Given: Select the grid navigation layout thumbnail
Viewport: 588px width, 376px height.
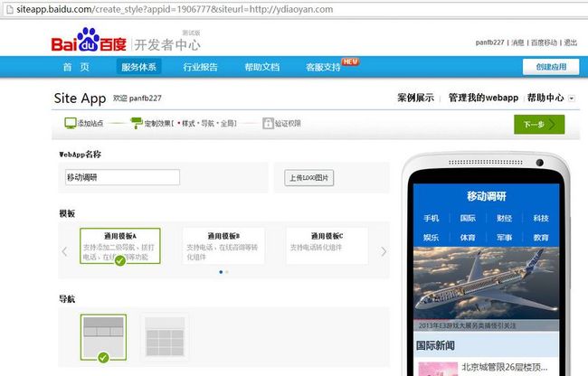Looking at the screenshot, I should 165,337.
